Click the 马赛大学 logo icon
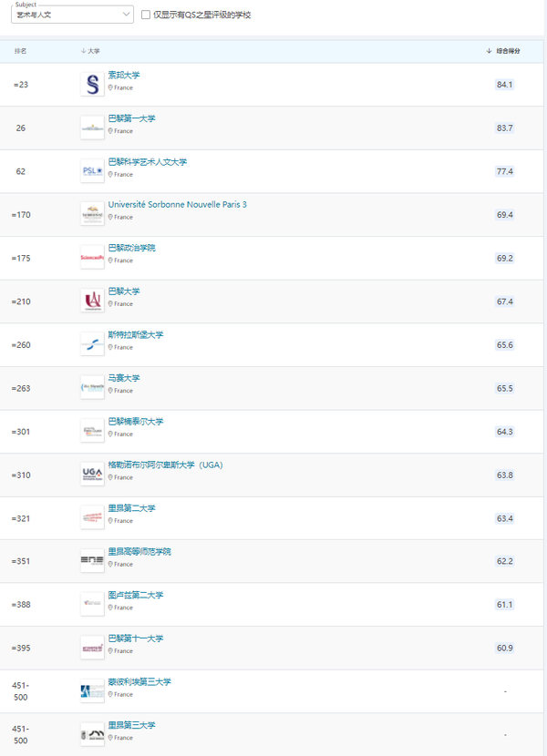 92,388
